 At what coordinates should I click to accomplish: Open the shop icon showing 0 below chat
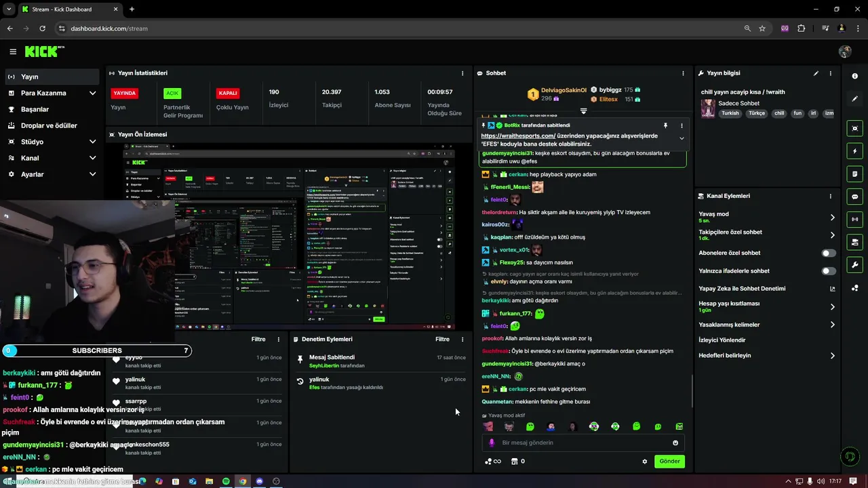pos(517,462)
